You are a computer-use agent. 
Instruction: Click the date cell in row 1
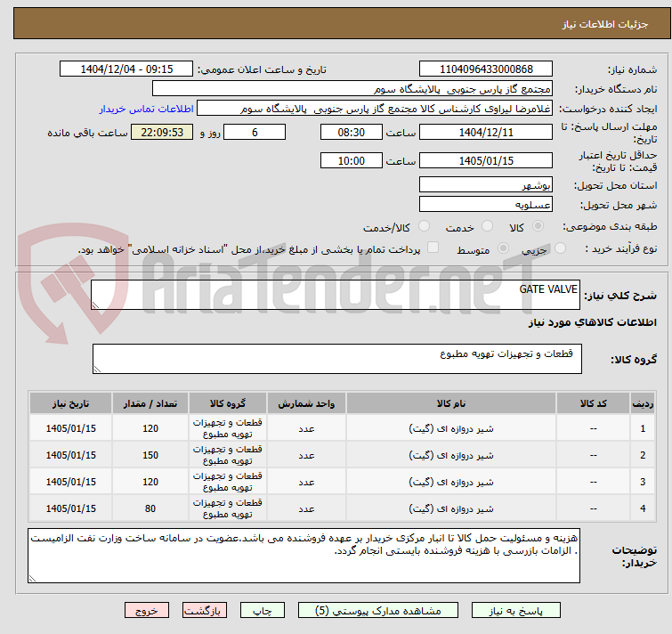[70, 428]
